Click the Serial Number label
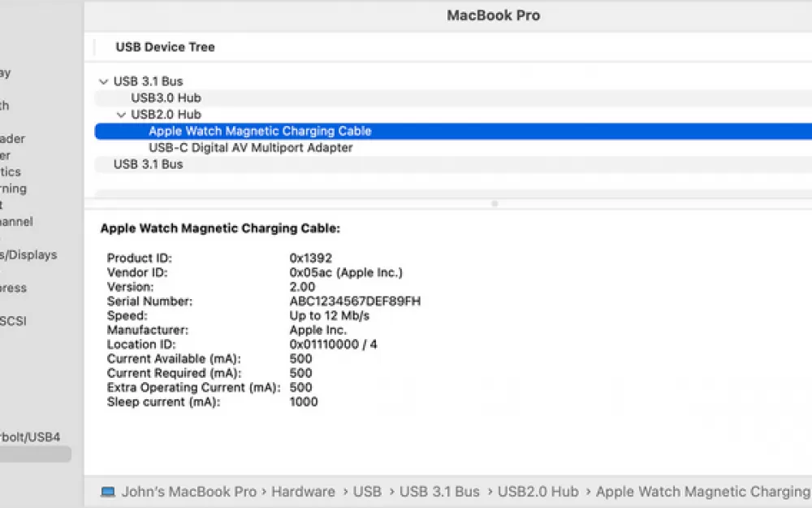The height and width of the screenshot is (508, 812). point(149,302)
